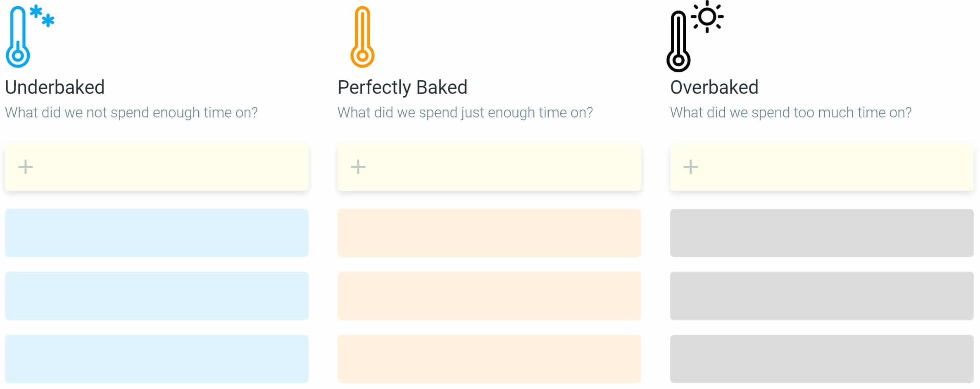The width and height of the screenshot is (980, 389).
Task: Open the second blue Underbaked card
Action: click(157, 296)
